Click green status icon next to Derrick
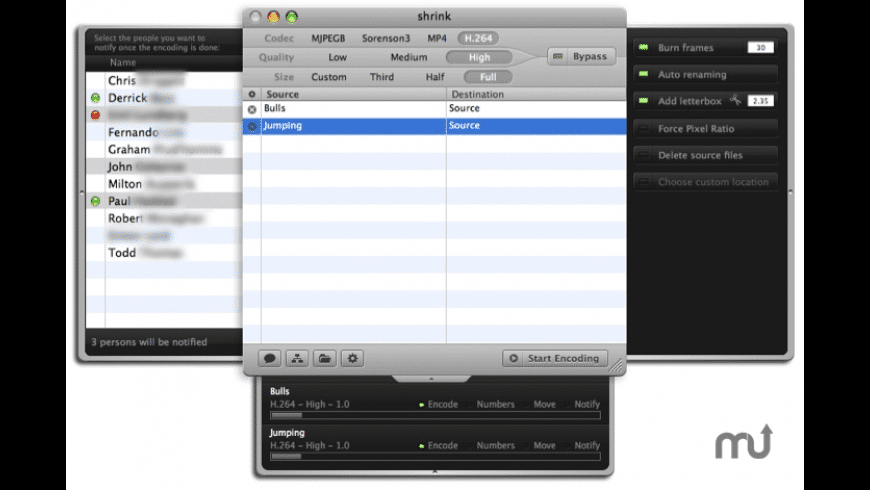This screenshot has height=490, width=870. (95, 98)
